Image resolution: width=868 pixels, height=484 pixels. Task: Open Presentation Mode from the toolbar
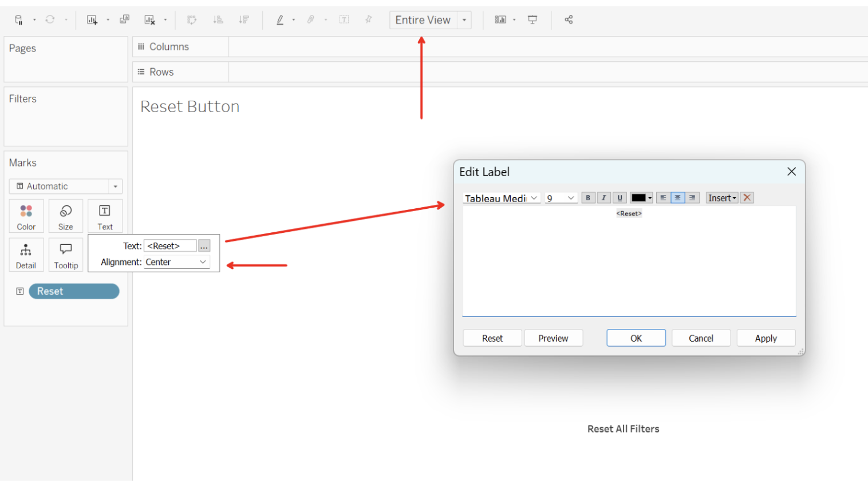[532, 19]
